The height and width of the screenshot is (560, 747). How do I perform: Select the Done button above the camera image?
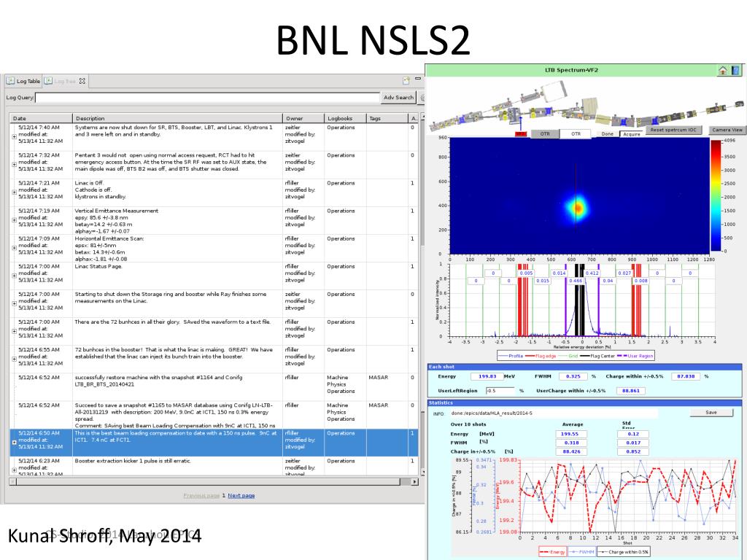[608, 134]
